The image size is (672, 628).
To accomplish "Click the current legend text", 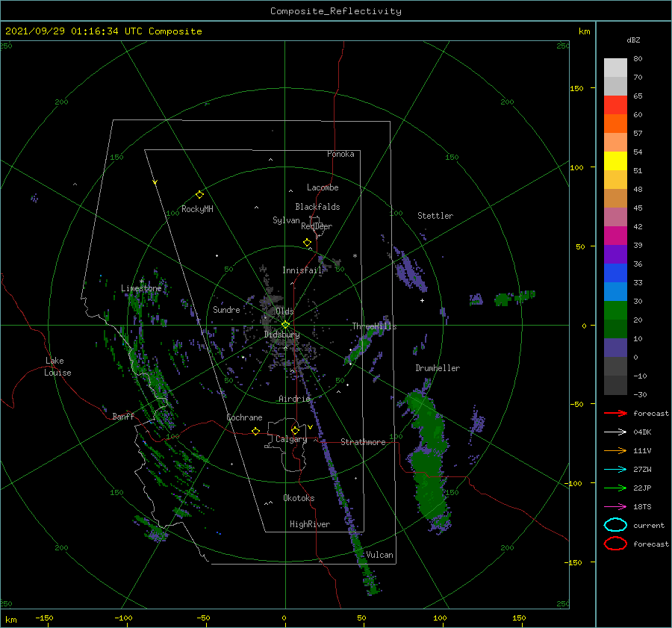I will tap(649, 525).
